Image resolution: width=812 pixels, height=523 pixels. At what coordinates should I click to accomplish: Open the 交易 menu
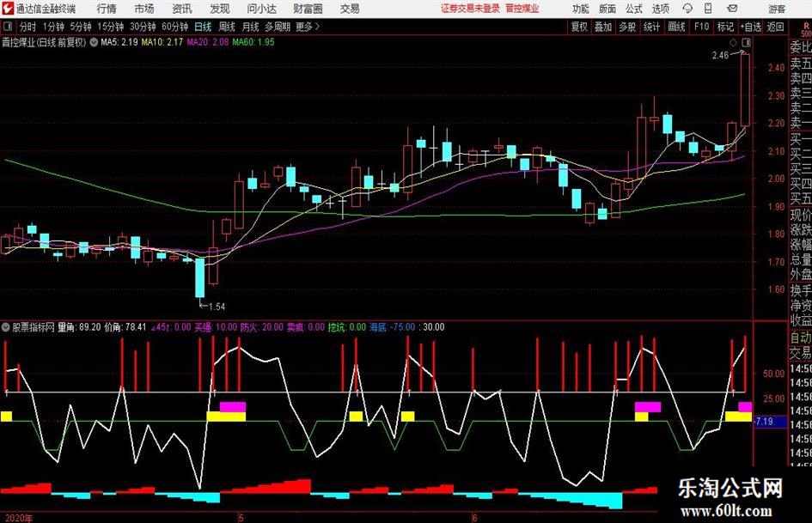pyautogui.click(x=350, y=9)
